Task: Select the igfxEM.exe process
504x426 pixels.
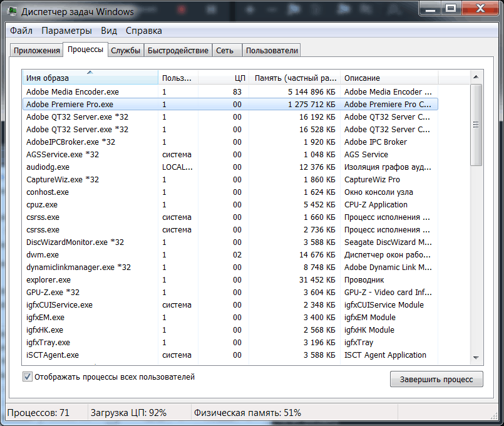Action: tap(230, 318)
